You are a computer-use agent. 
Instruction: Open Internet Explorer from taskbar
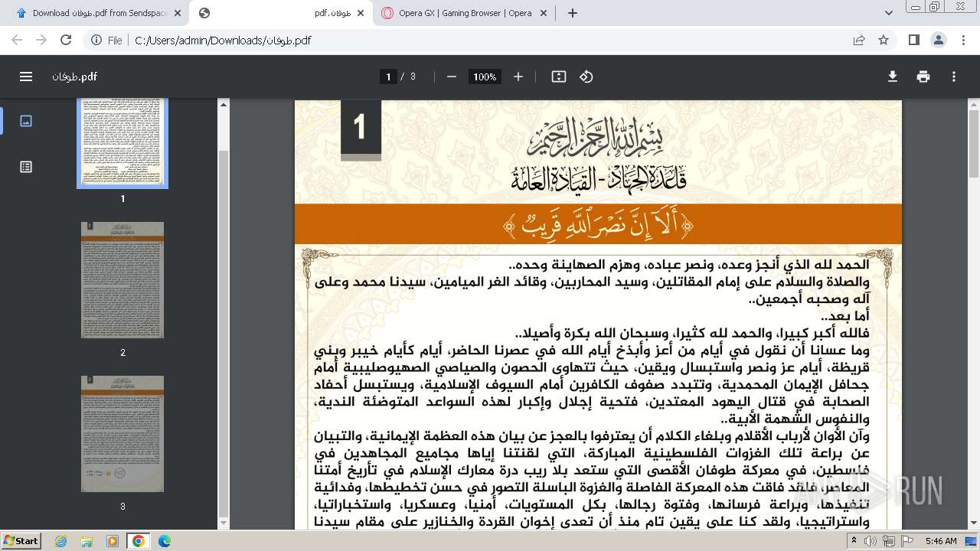(x=61, y=541)
